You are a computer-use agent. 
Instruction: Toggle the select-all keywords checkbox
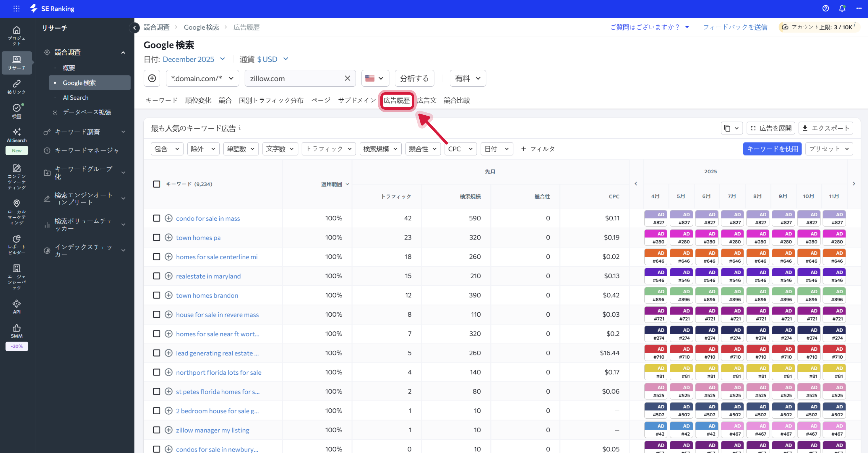(x=156, y=184)
